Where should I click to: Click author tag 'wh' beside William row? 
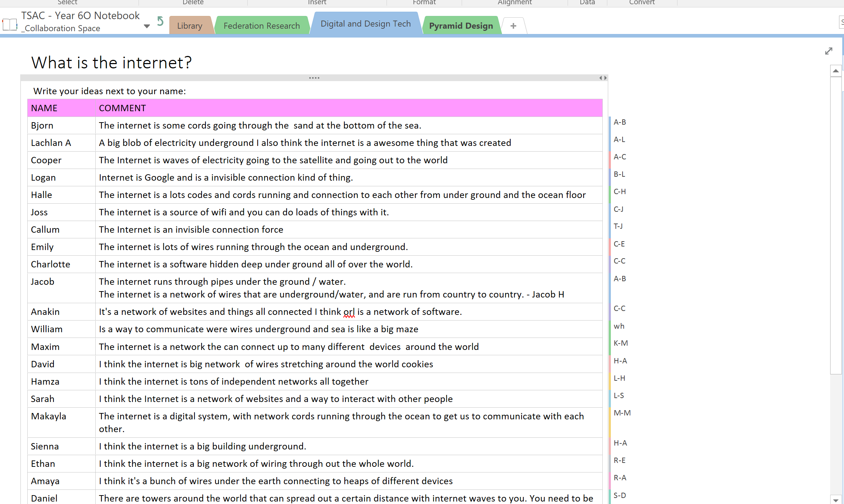[x=619, y=326]
